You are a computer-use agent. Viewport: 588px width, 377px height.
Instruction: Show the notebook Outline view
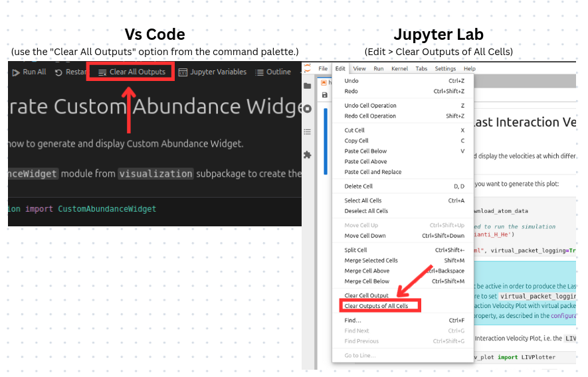273,72
